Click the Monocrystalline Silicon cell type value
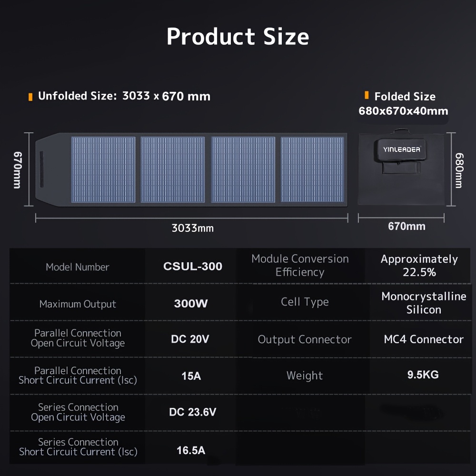Viewport: 476px width, 476px height. 424,303
